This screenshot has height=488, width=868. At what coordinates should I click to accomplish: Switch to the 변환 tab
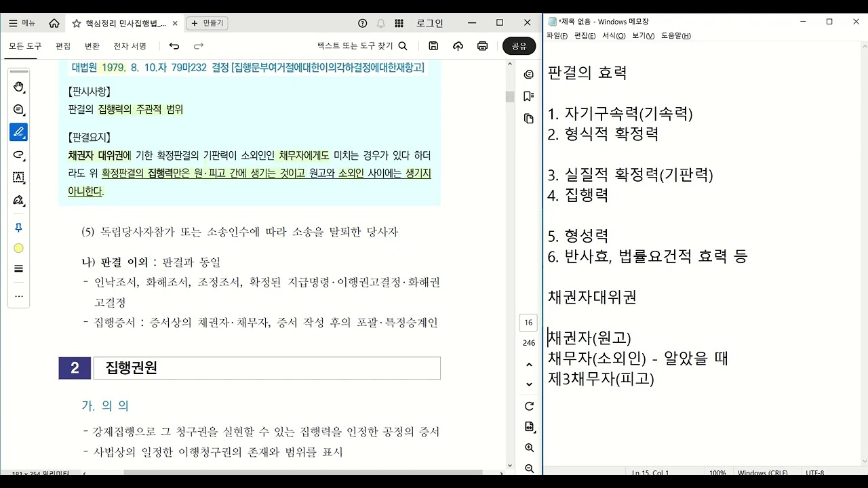click(92, 46)
